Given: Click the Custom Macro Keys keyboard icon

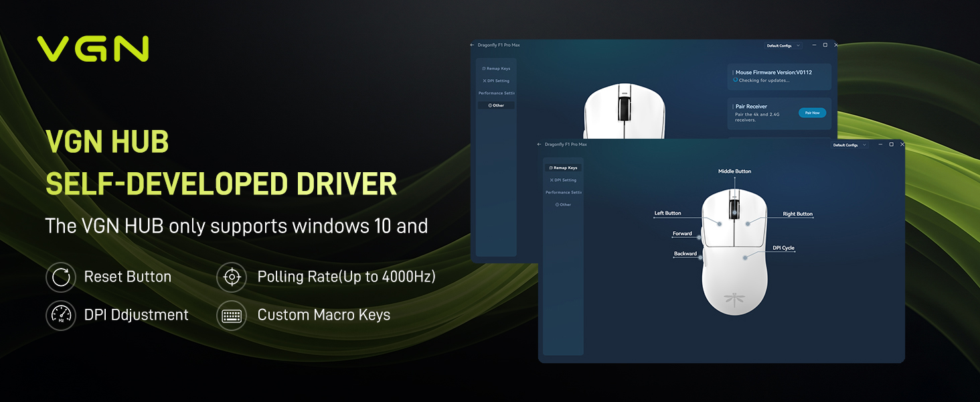Looking at the screenshot, I should click(x=232, y=315).
